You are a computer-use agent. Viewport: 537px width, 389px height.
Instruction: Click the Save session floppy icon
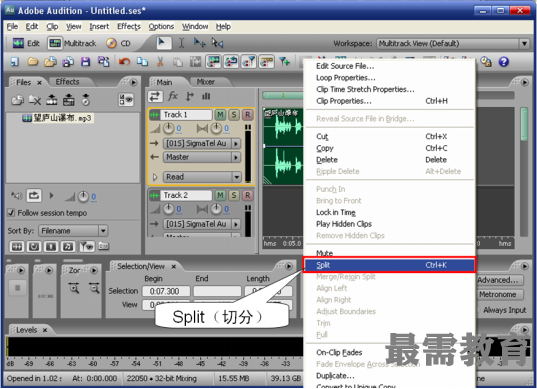point(85,62)
